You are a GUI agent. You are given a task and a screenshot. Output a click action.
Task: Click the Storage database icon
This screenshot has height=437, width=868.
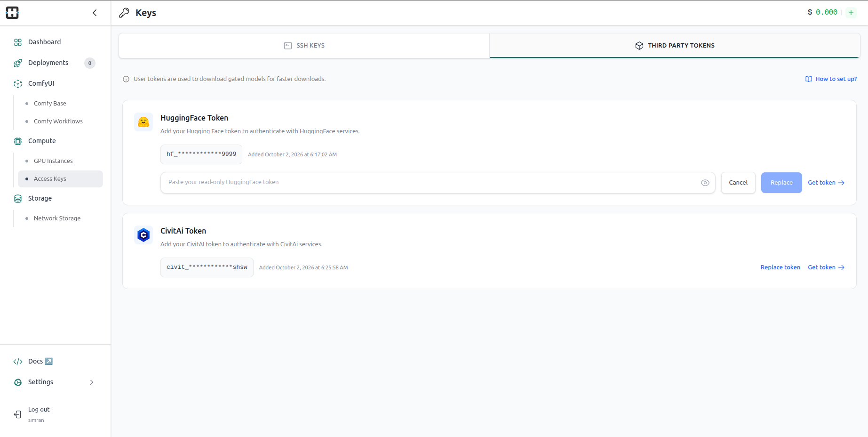pyautogui.click(x=18, y=199)
